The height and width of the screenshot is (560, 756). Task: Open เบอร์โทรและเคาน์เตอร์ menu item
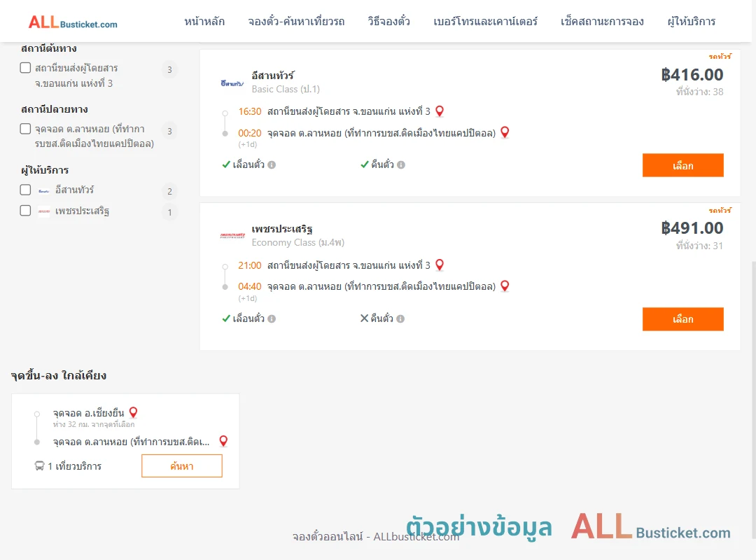(485, 22)
